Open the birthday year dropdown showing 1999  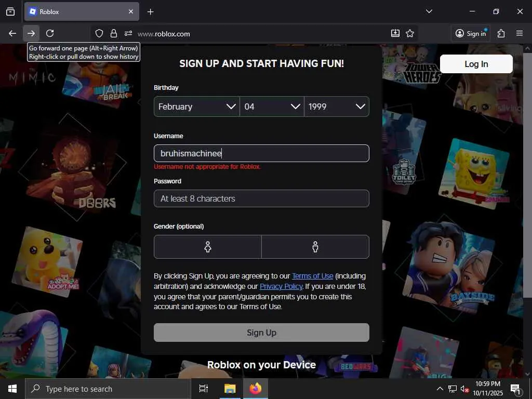click(337, 107)
